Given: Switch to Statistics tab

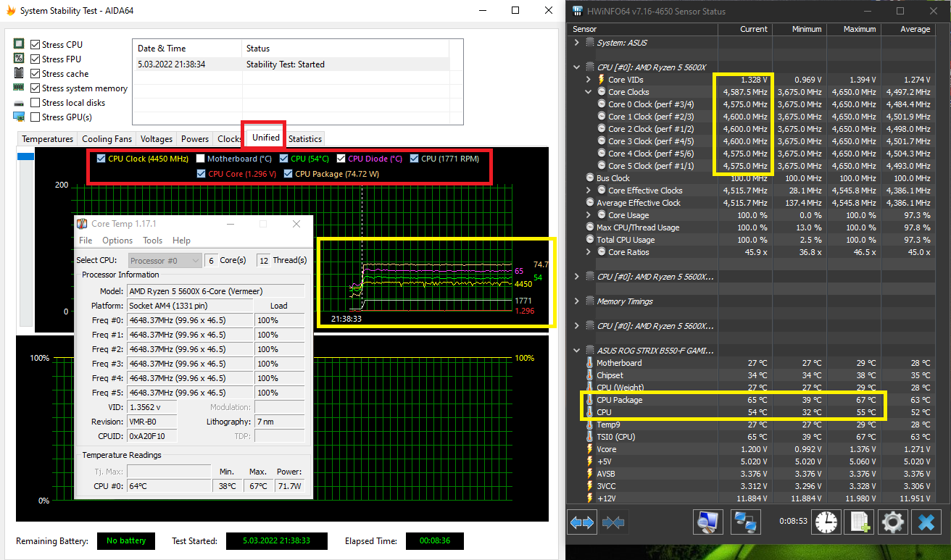Looking at the screenshot, I should [305, 139].
